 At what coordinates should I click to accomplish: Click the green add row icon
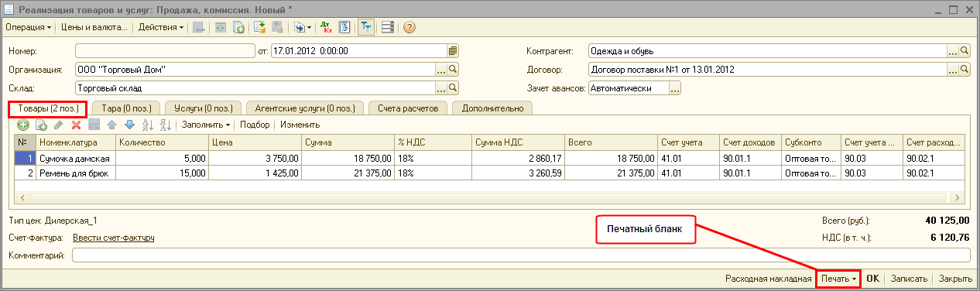[23, 125]
